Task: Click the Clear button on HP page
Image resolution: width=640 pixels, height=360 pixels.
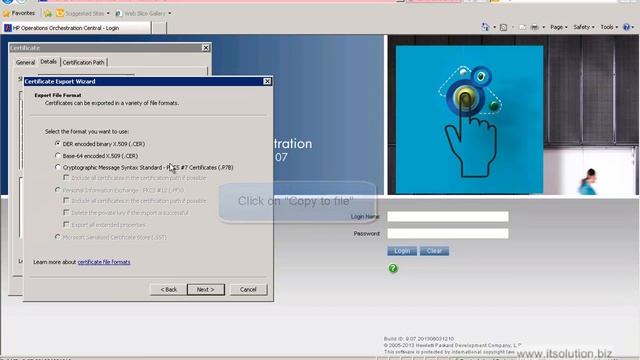Action: point(434,251)
